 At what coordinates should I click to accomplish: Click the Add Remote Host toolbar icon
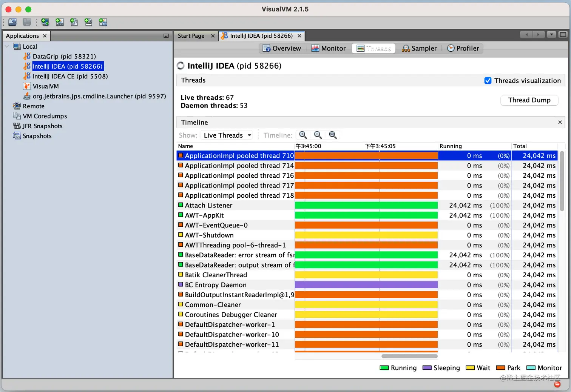pyautogui.click(x=45, y=22)
